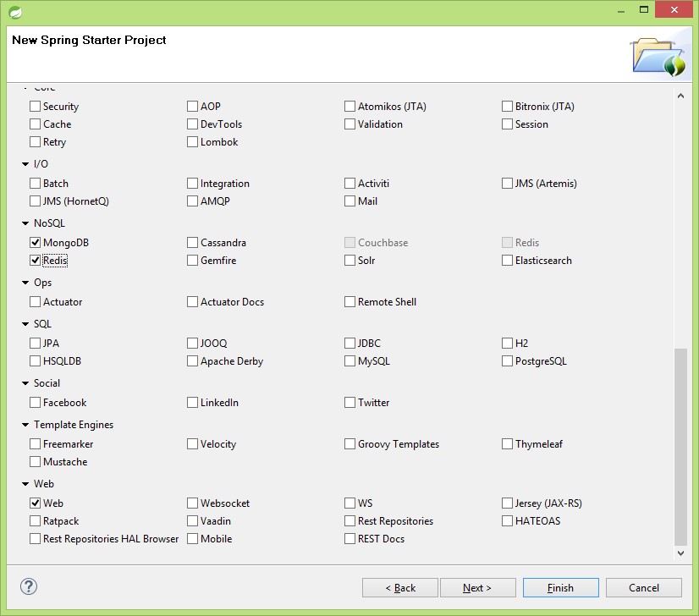Select the Elasticsearch checkbox

click(507, 261)
